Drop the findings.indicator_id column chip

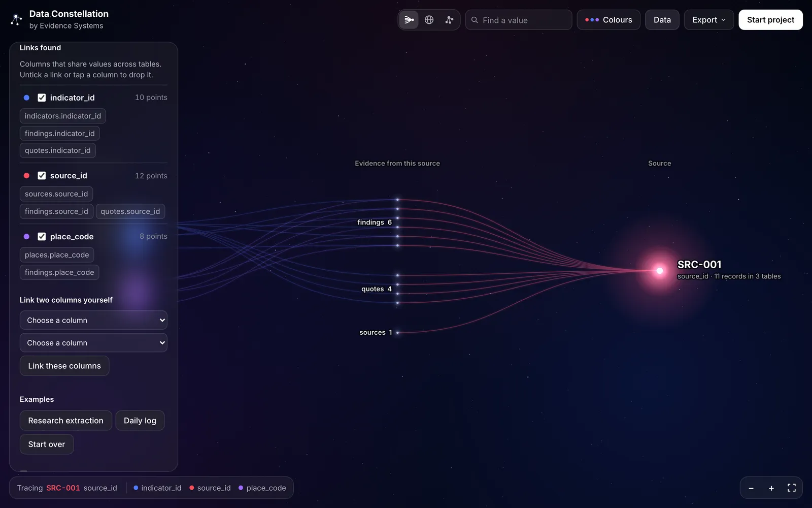[x=60, y=133]
